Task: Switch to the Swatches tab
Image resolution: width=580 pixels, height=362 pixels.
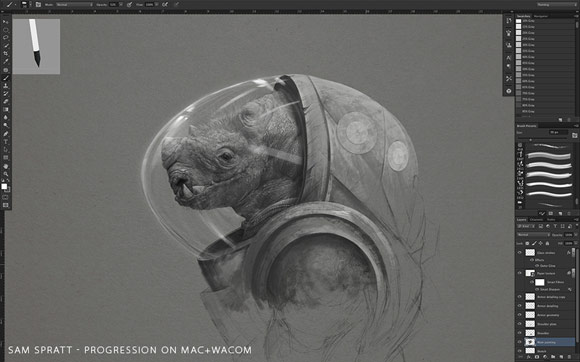Action: click(x=523, y=16)
